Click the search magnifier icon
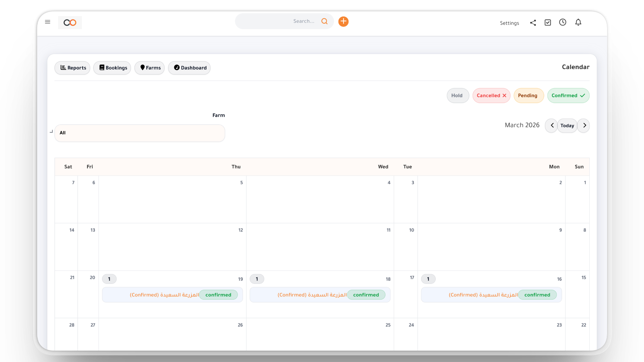The height and width of the screenshot is (362, 644). [324, 21]
